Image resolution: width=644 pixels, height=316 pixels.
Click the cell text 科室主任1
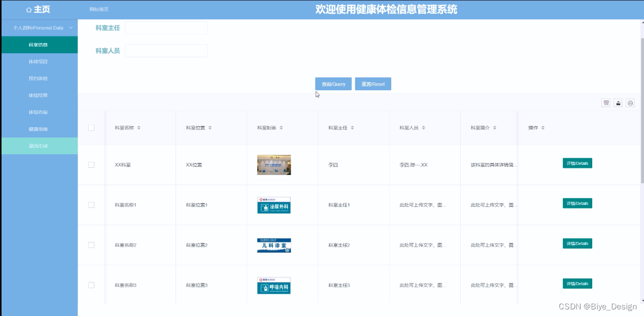pos(339,205)
